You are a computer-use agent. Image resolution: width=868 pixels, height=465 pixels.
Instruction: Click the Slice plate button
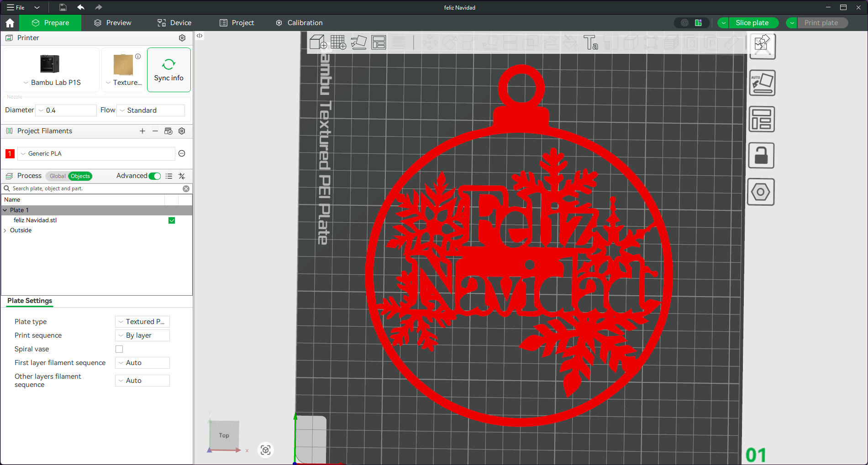point(752,23)
